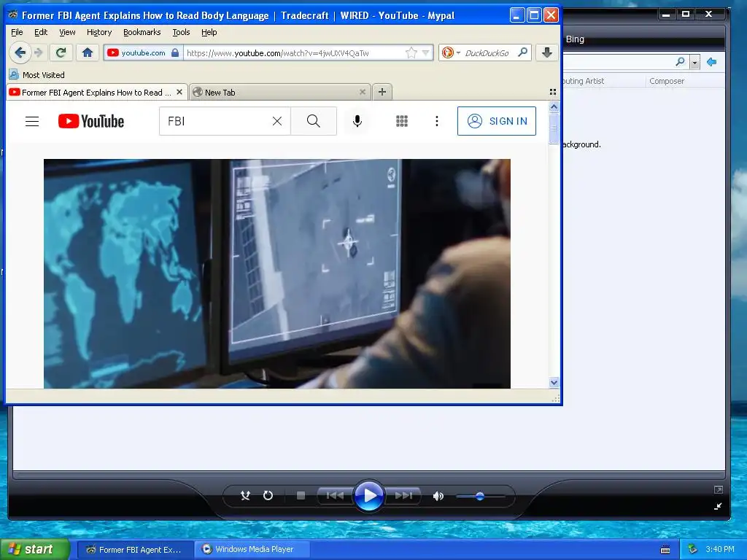
Task: Open the Bookmarks menu
Action: tap(142, 32)
